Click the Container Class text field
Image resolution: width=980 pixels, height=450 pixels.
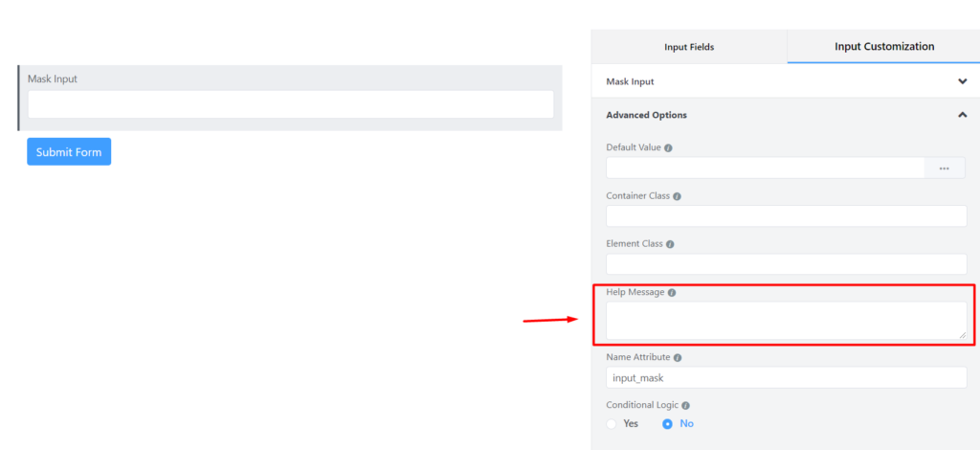tap(787, 216)
